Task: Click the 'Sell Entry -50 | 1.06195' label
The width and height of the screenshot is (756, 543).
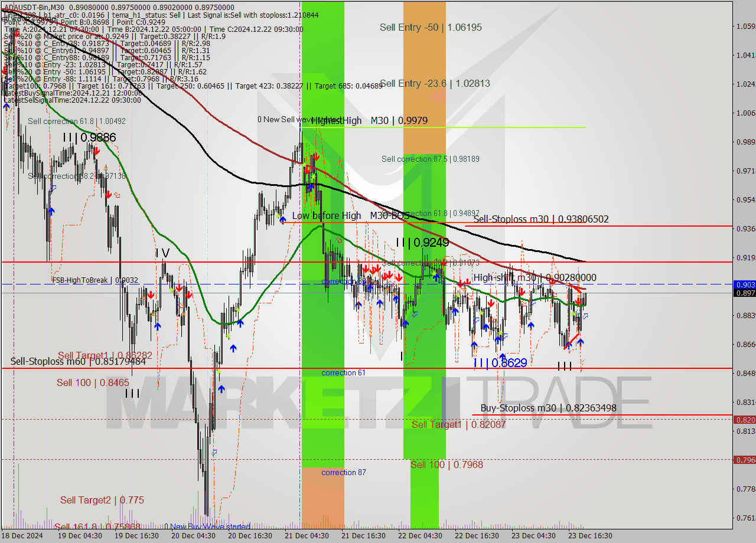Action: click(431, 27)
